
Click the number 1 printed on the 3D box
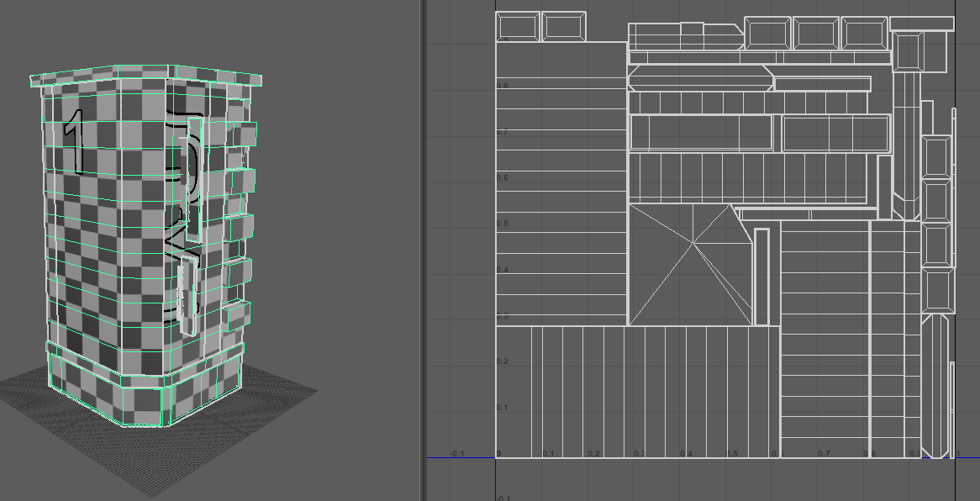click(x=76, y=141)
